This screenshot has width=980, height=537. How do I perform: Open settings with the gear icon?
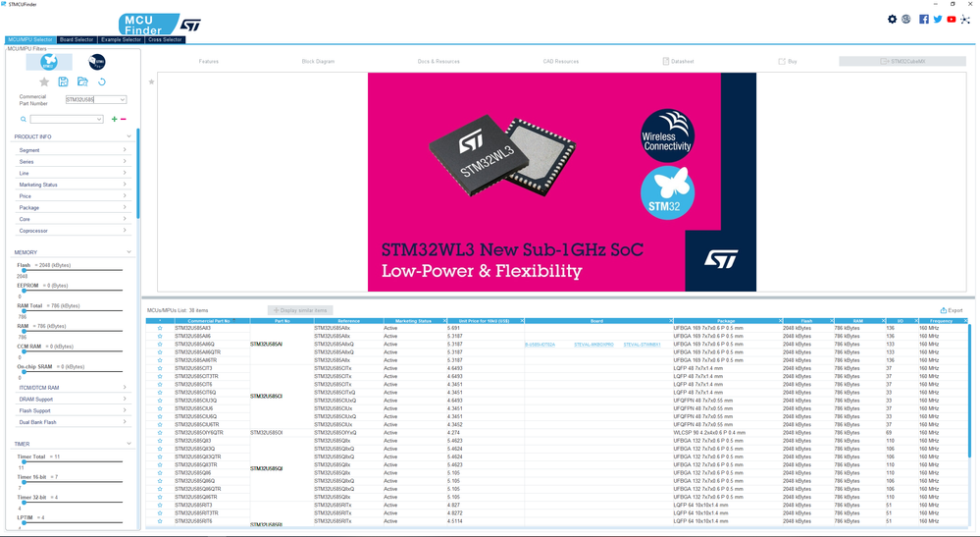click(892, 20)
